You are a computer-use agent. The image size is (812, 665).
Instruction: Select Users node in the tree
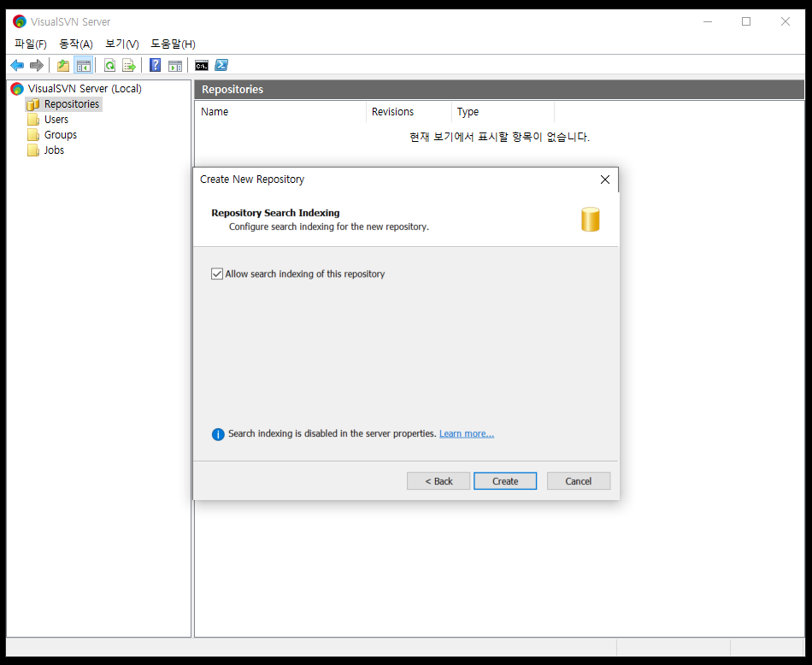point(56,120)
